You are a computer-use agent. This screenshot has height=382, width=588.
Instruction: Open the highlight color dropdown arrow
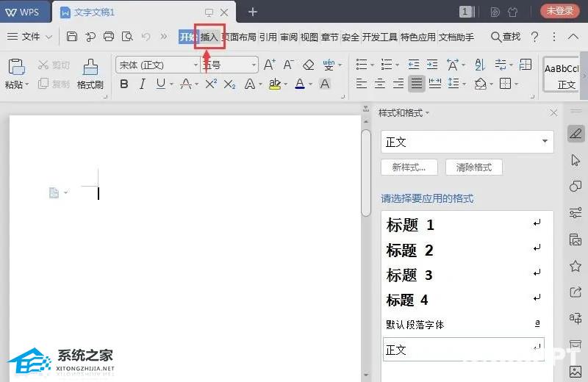pos(286,84)
